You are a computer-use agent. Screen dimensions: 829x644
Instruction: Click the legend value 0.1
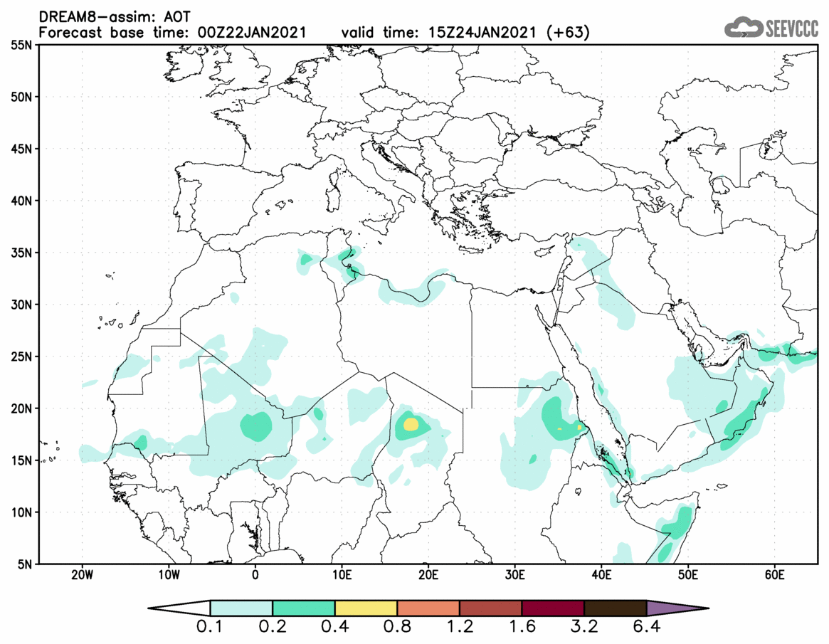click(210, 627)
